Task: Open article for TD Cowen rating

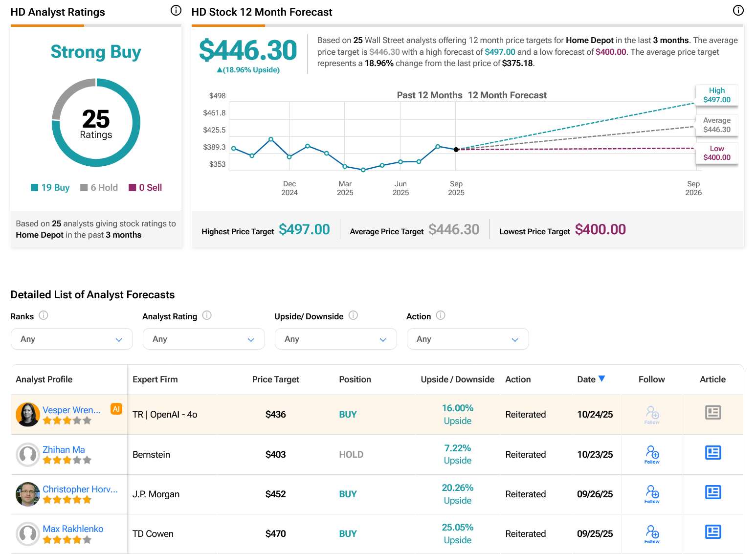Action: [x=712, y=532]
